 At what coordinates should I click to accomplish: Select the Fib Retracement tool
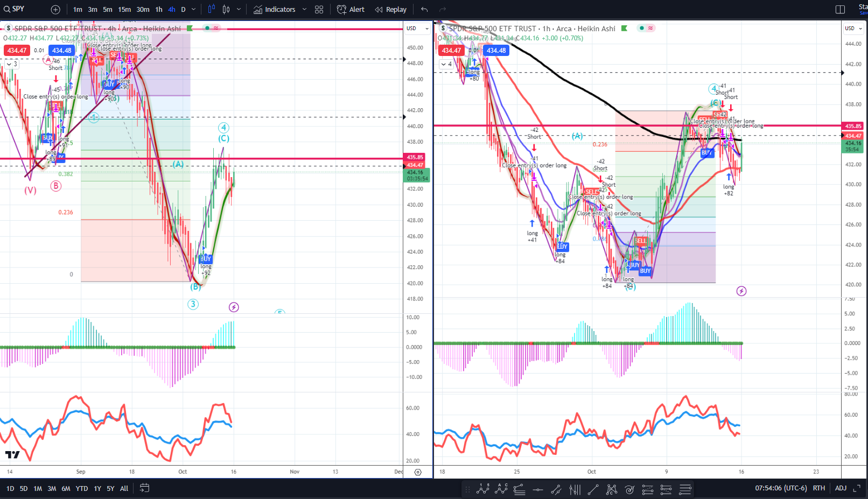tap(520, 489)
